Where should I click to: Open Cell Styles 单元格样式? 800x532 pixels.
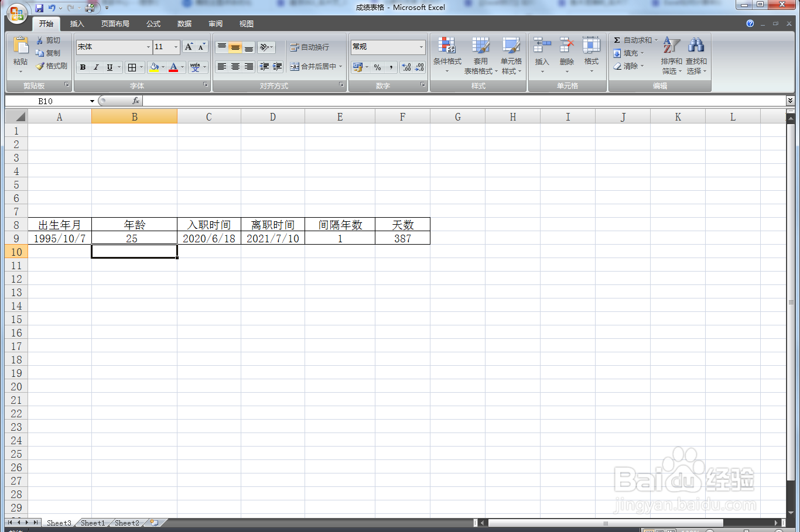511,55
